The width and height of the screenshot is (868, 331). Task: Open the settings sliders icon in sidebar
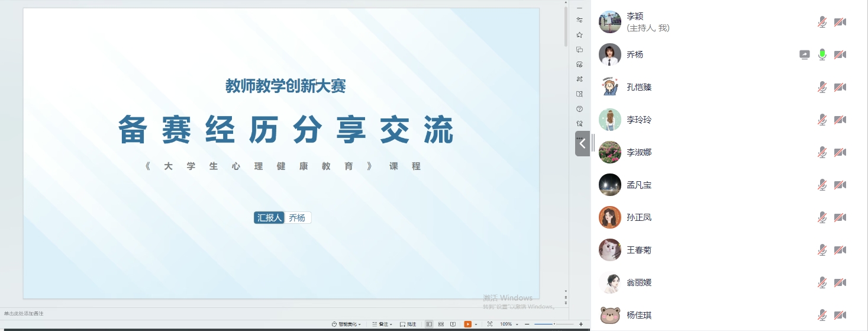[579, 20]
